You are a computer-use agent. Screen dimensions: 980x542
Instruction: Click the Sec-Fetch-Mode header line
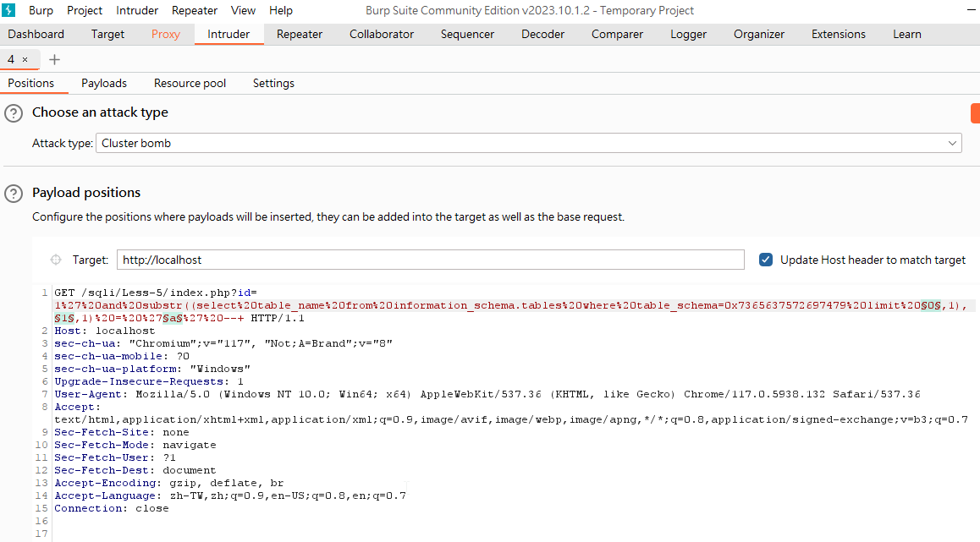(x=135, y=446)
